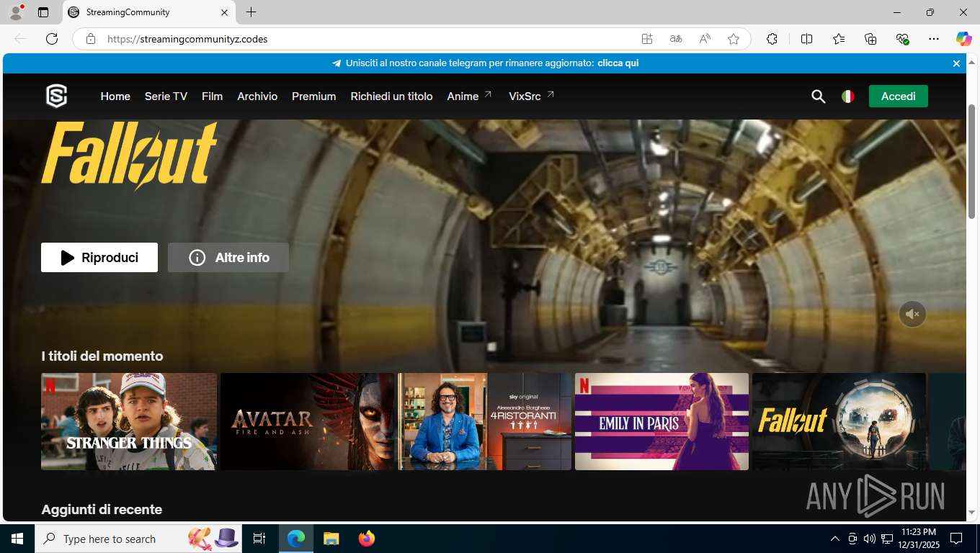Open the Favorites list icon
Screen dimensions: 980x553
pos(839,39)
